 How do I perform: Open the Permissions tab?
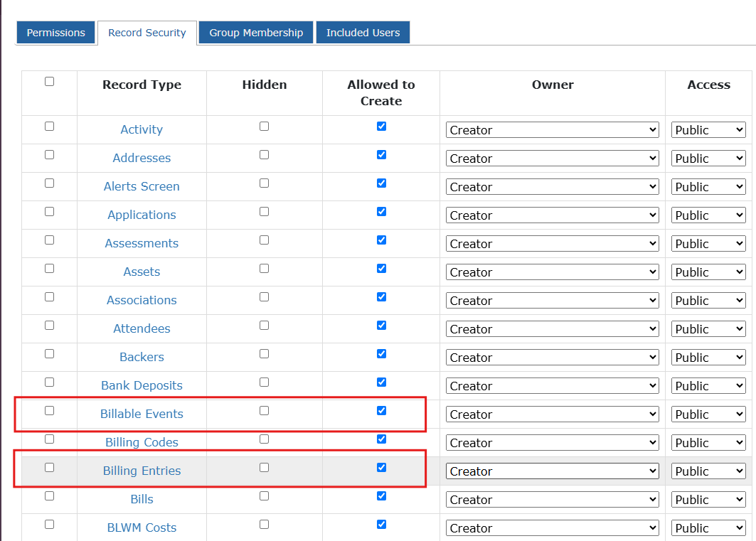[56, 32]
